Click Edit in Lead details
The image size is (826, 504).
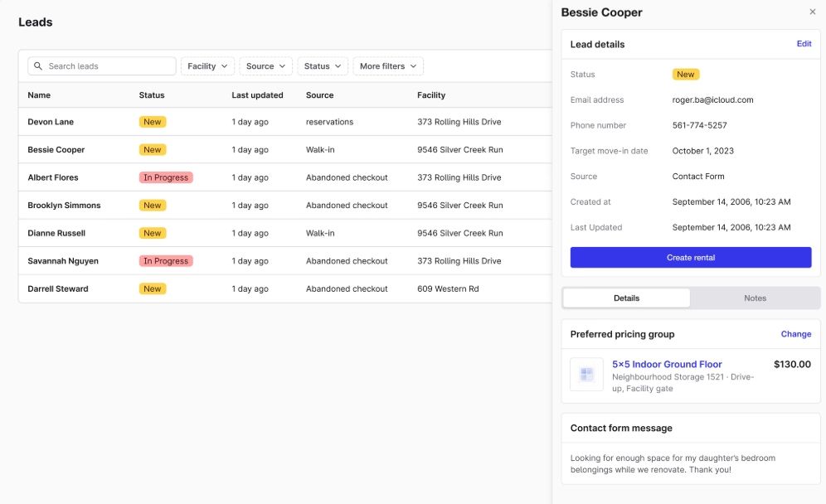click(x=804, y=44)
